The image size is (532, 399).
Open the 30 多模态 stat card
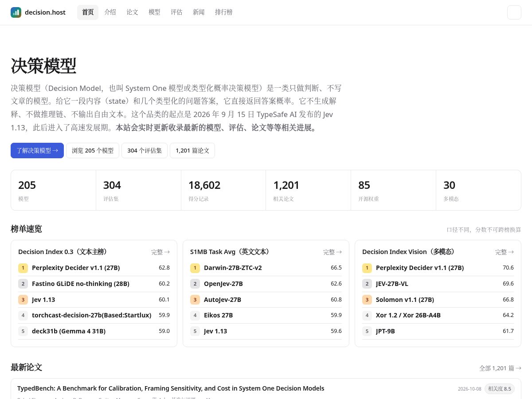(478, 190)
